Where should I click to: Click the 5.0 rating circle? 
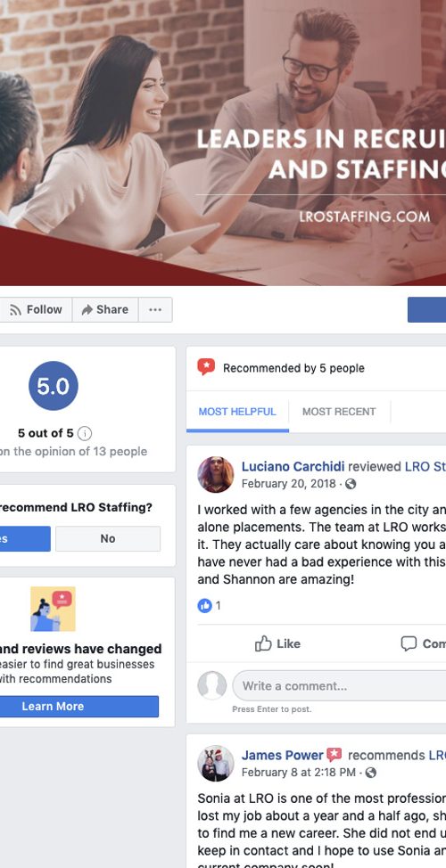click(54, 386)
